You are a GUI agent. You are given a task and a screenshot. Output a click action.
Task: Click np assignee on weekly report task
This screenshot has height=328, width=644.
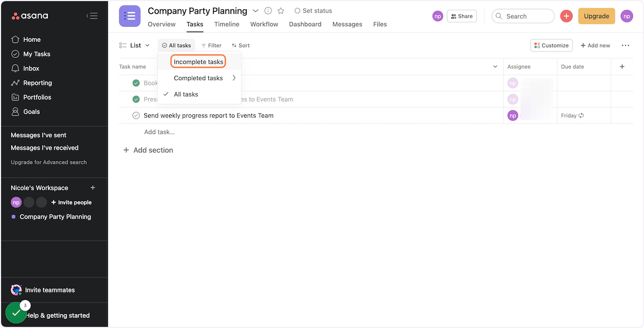(513, 115)
